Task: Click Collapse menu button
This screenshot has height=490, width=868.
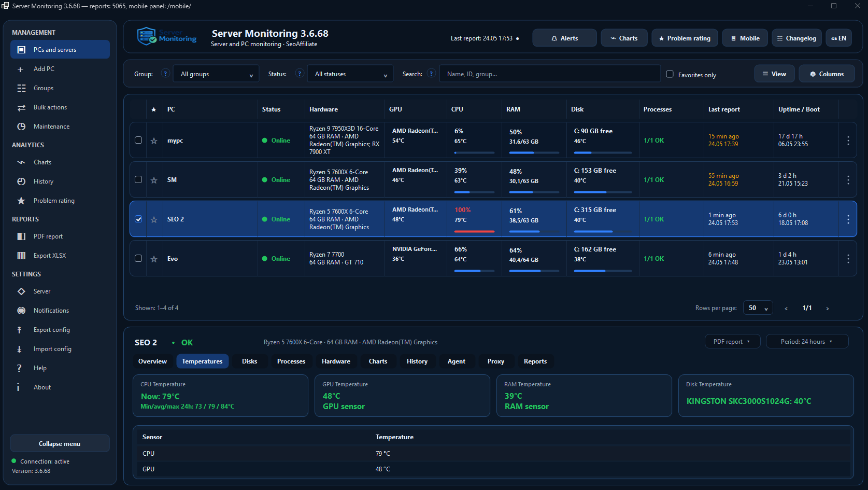Action: tap(60, 444)
